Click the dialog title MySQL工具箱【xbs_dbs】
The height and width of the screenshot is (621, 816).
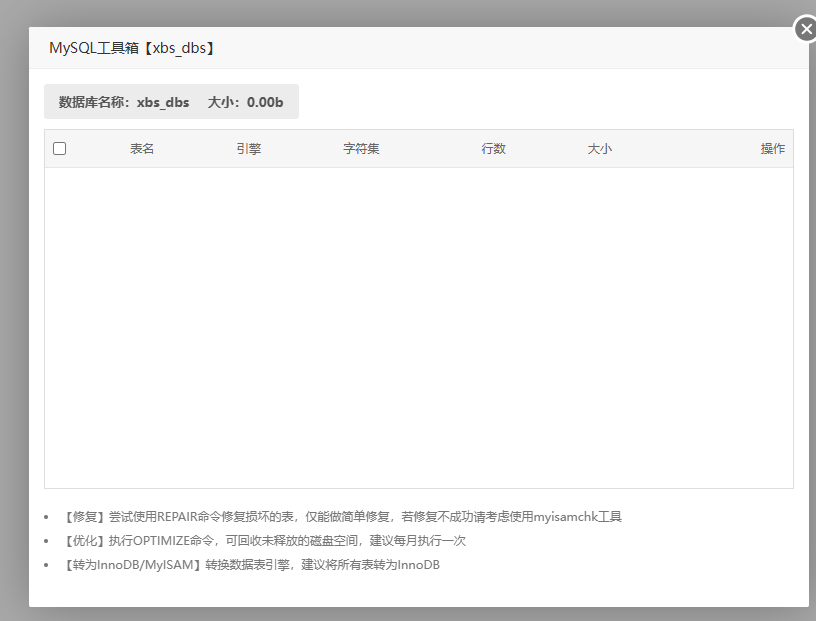pyautogui.click(x=132, y=48)
